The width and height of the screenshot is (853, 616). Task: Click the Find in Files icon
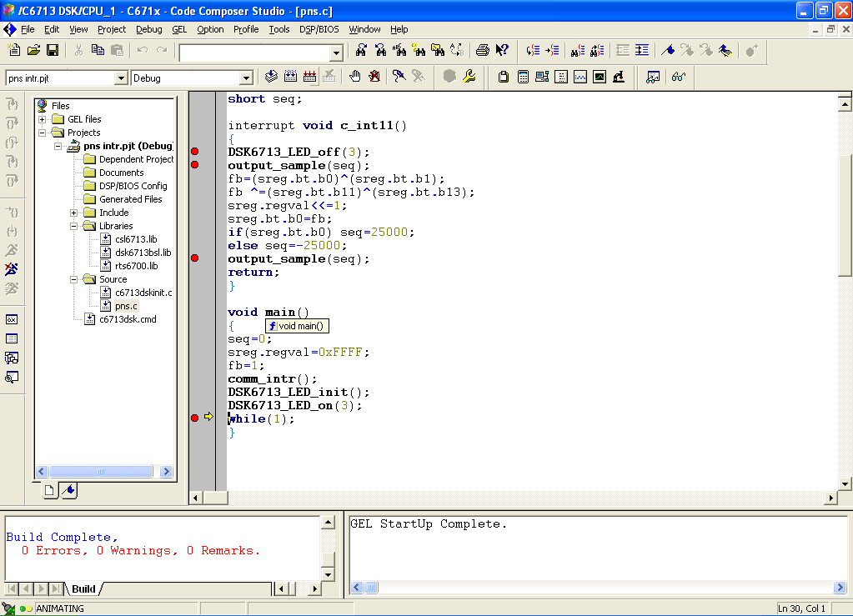click(438, 51)
